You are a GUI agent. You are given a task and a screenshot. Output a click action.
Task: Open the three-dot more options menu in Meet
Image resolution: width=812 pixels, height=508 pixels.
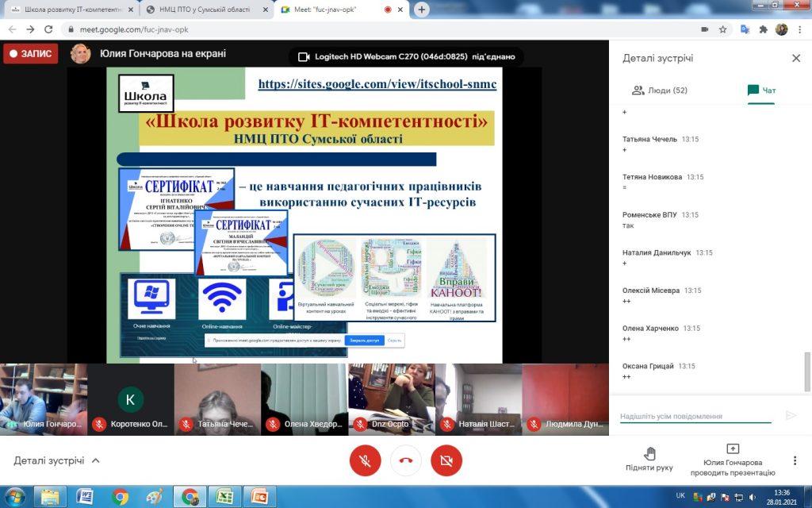[x=795, y=460]
